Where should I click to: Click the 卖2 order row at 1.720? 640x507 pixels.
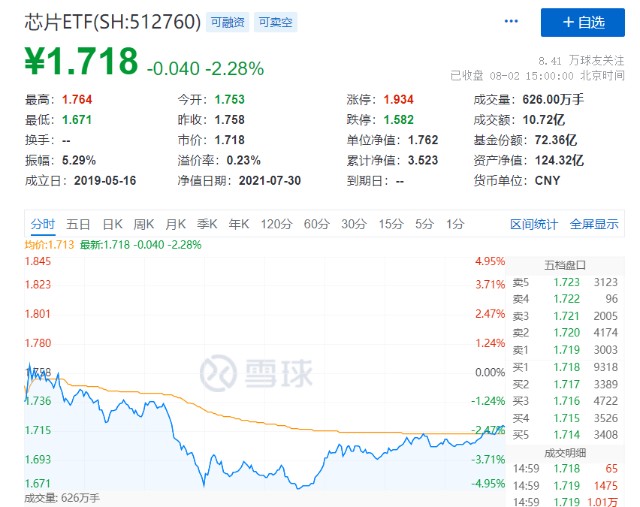click(565, 333)
